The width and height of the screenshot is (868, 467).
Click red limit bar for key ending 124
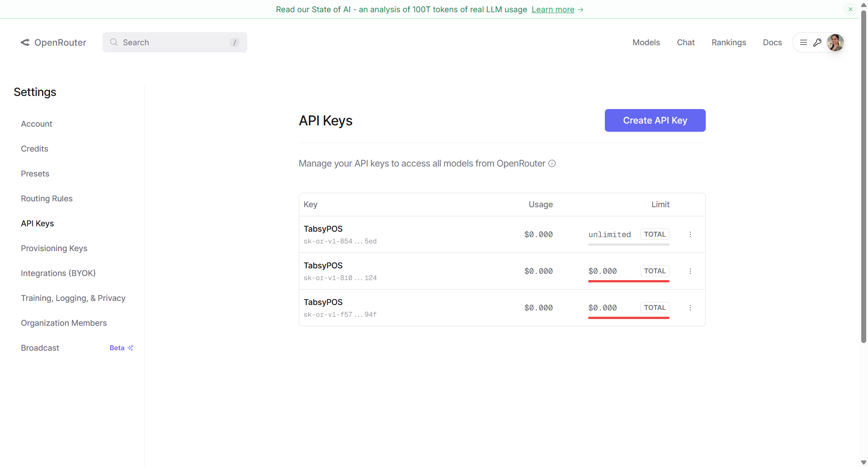[629, 281]
